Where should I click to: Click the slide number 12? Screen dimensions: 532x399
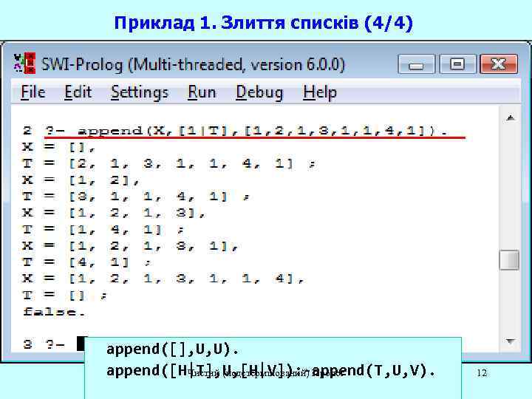coord(482,372)
